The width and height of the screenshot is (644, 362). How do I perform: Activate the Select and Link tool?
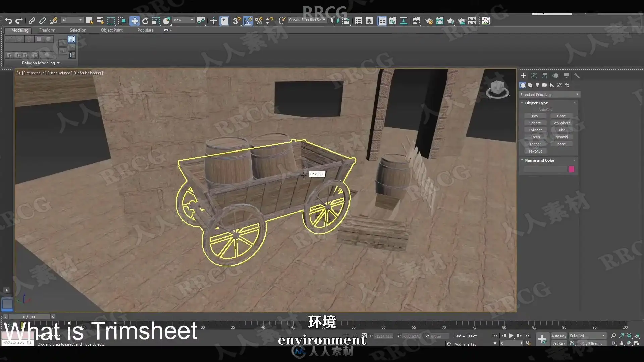32,21
